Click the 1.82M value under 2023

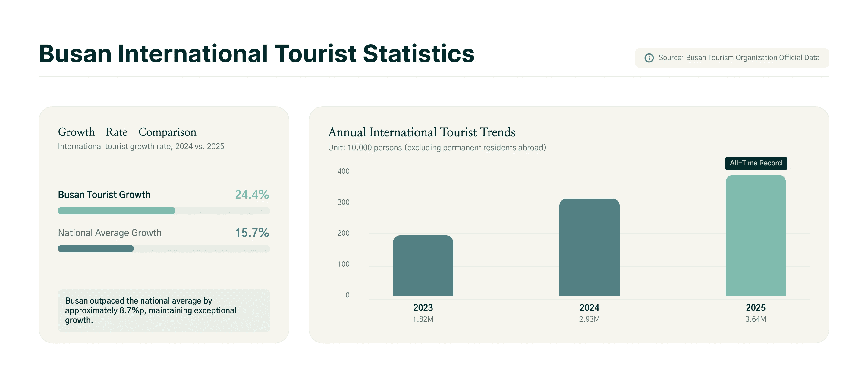[x=423, y=319]
